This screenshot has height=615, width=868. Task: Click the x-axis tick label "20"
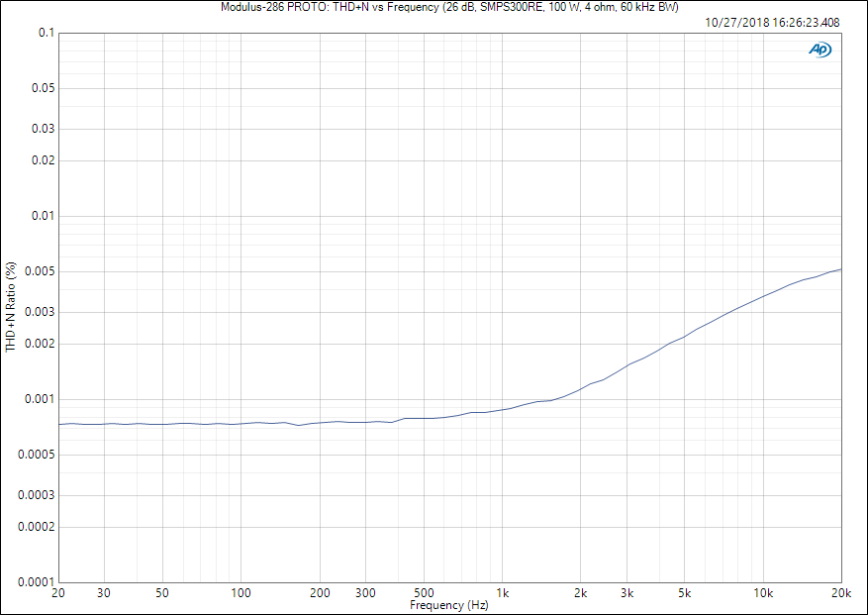point(58,593)
